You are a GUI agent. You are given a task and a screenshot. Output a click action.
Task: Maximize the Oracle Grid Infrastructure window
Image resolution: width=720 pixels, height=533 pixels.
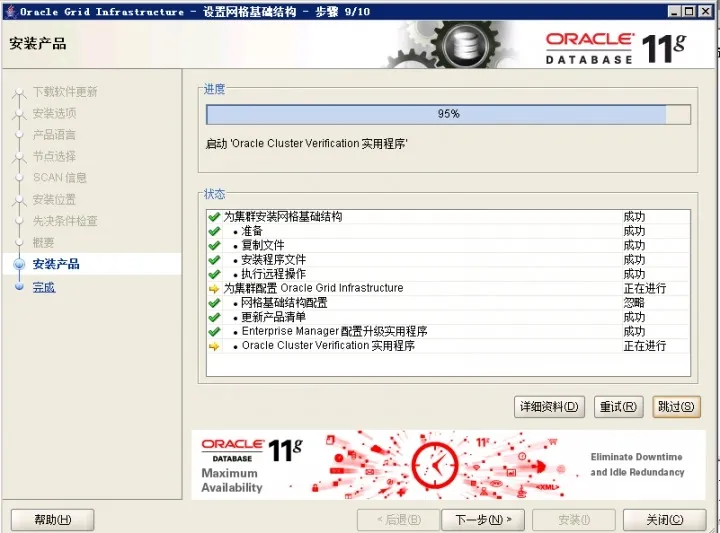[x=689, y=11]
